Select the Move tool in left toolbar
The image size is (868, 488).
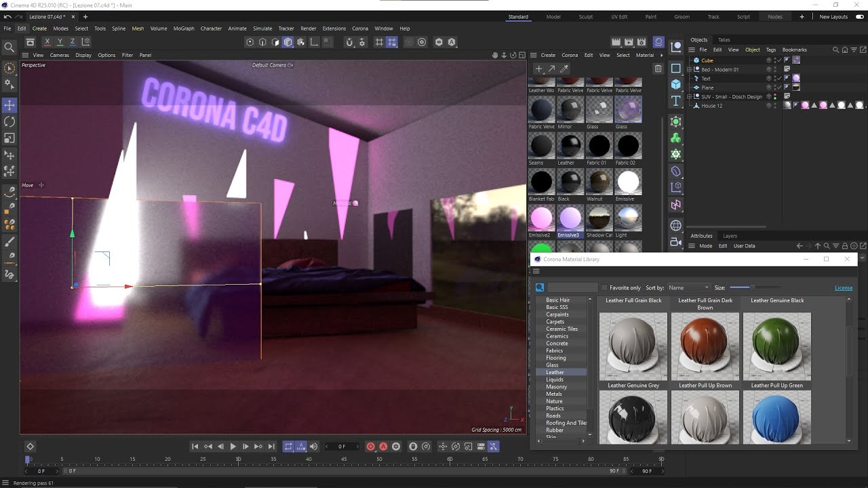9,105
